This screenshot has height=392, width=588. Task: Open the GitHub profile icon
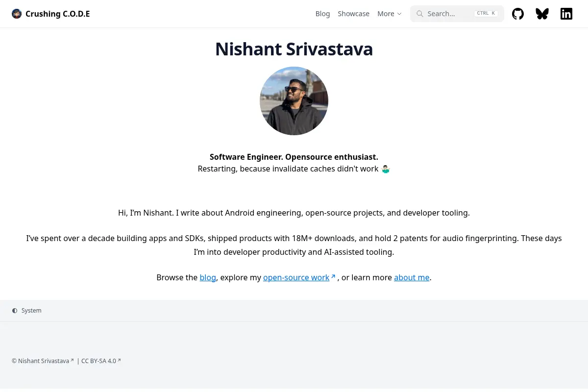pos(518,14)
